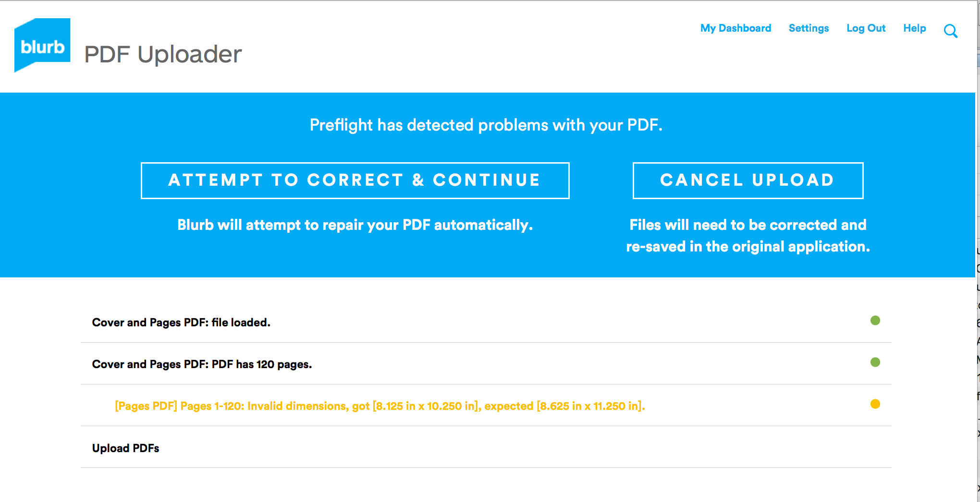980x502 pixels.
Task: Click the invalid dimensions warning message
Action: click(380, 406)
